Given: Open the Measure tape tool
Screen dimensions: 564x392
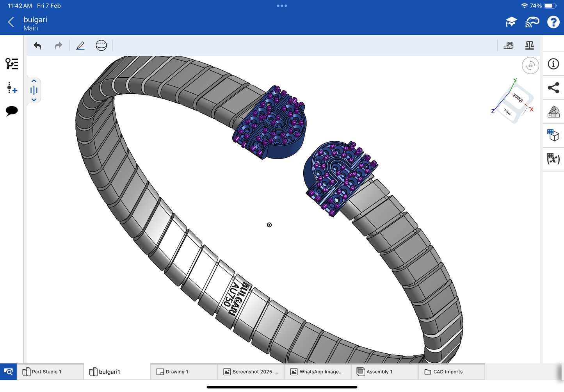Looking at the screenshot, I should tap(509, 46).
